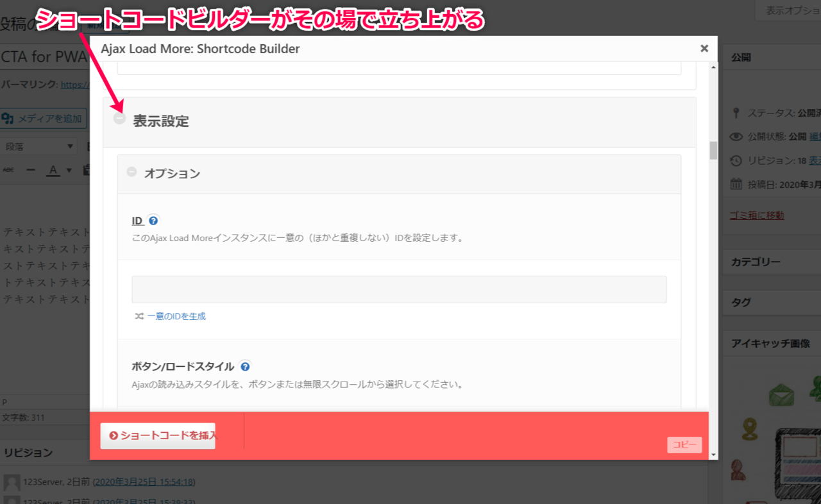Open the help icon beside ID
Image resolution: width=821 pixels, height=504 pixels.
153,221
